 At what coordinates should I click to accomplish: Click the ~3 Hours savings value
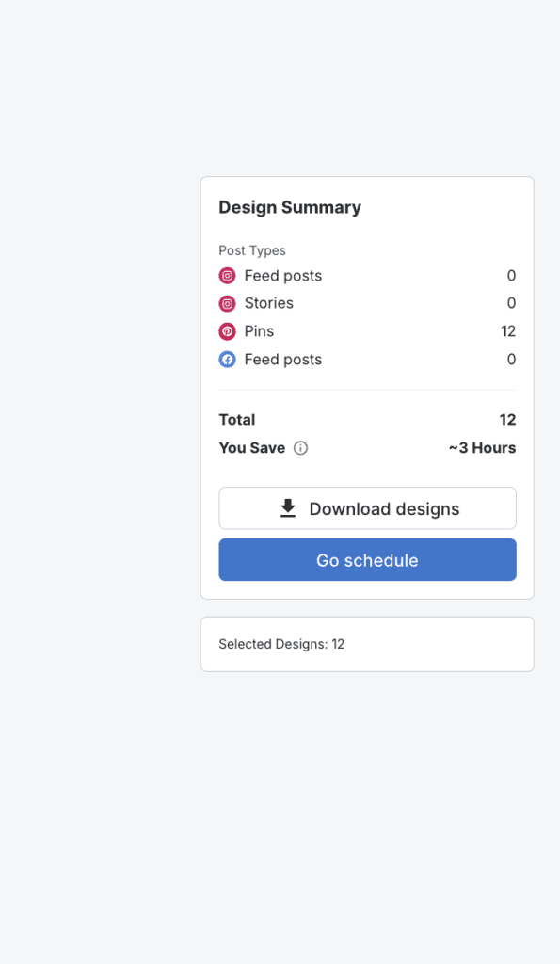[x=482, y=448]
